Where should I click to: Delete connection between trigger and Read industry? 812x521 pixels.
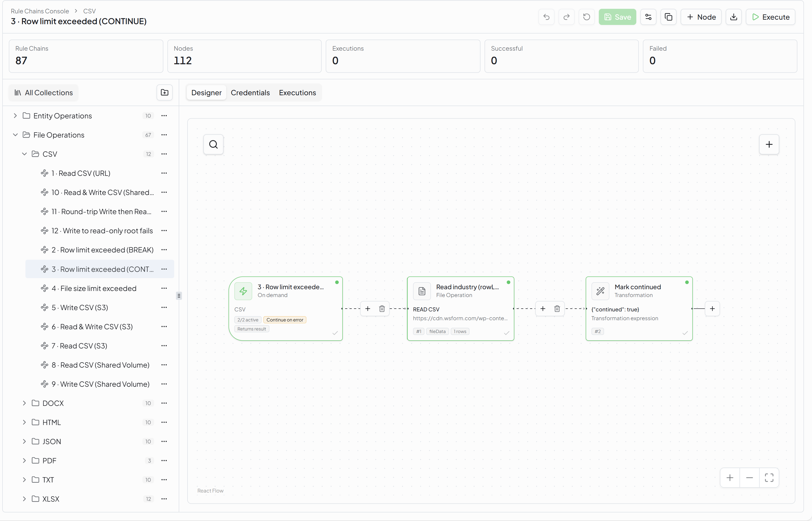pyautogui.click(x=382, y=309)
